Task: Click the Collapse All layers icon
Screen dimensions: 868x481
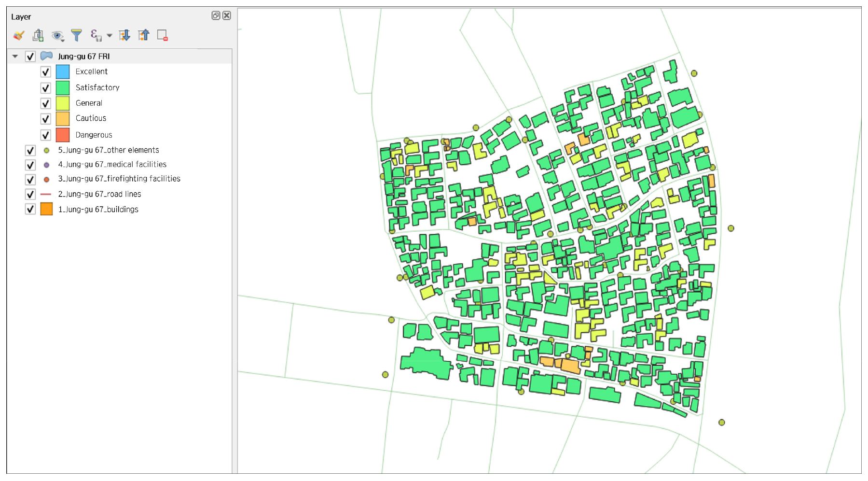Action: coord(144,35)
